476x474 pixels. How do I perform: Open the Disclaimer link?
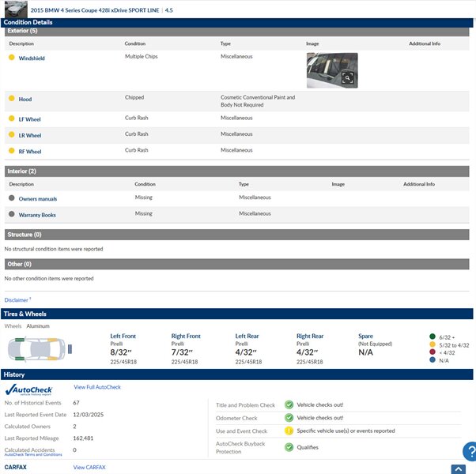point(17,300)
